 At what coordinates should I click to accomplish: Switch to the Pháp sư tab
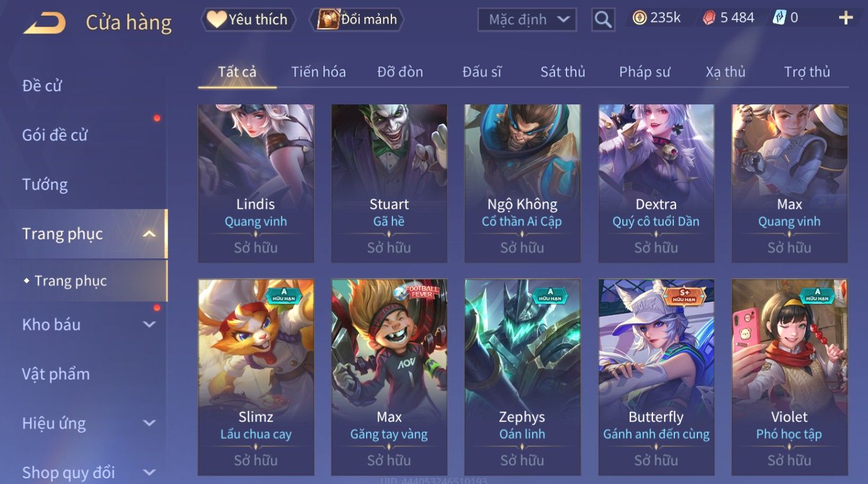pyautogui.click(x=644, y=72)
